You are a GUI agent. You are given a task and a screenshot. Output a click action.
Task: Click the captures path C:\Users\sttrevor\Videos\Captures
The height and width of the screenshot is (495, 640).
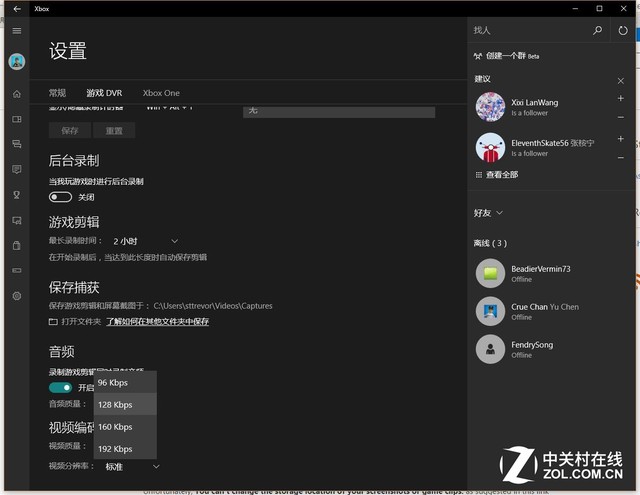click(213, 306)
